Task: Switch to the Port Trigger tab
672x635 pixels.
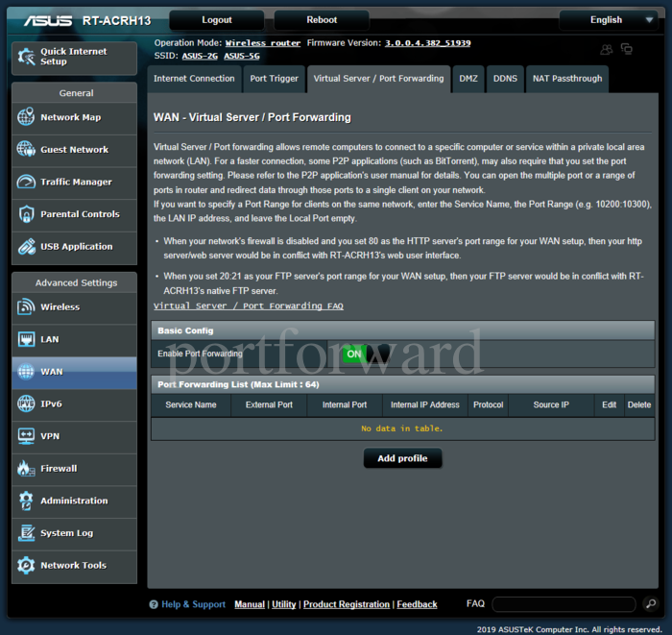Action: tap(274, 79)
